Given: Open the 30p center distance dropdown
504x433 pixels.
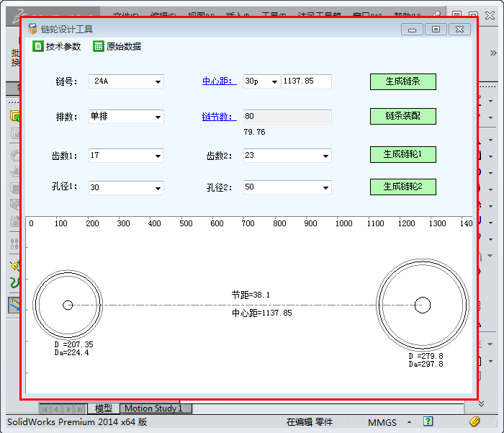Looking at the screenshot, I should pyautogui.click(x=274, y=82).
